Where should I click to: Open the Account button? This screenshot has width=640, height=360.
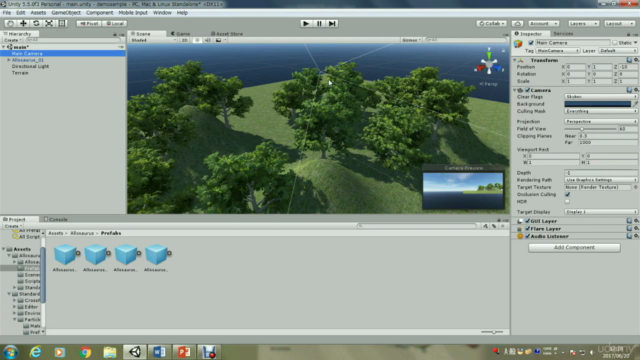click(x=543, y=24)
